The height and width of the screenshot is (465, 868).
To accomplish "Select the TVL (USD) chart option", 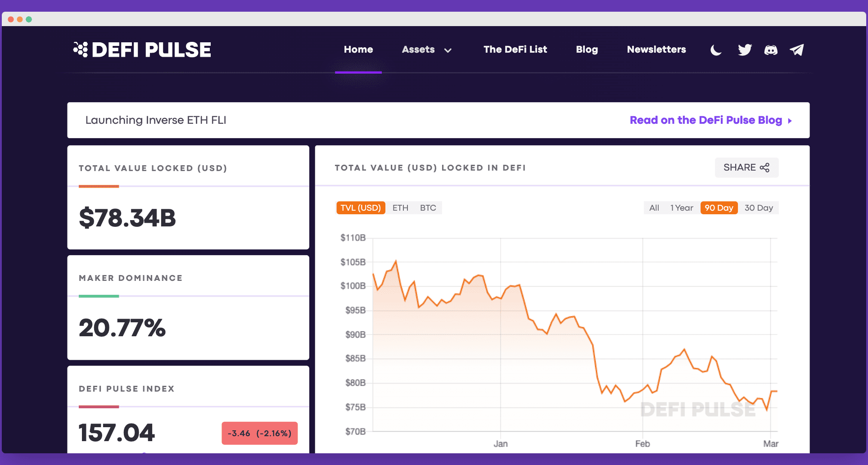I will (361, 208).
